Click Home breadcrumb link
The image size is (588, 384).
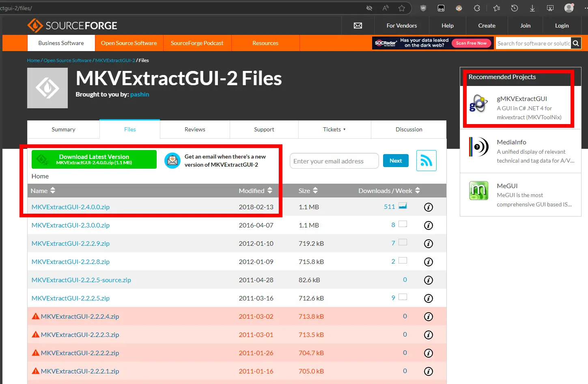click(33, 60)
